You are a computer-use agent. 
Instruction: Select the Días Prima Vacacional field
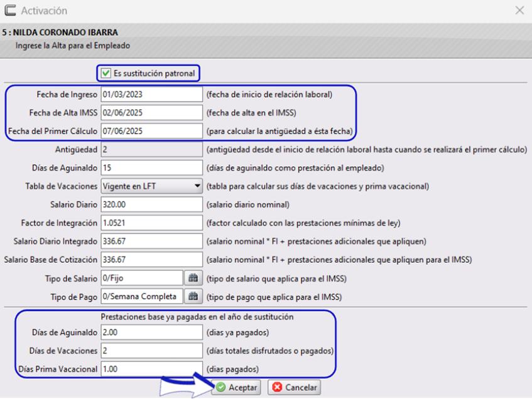[151, 367]
